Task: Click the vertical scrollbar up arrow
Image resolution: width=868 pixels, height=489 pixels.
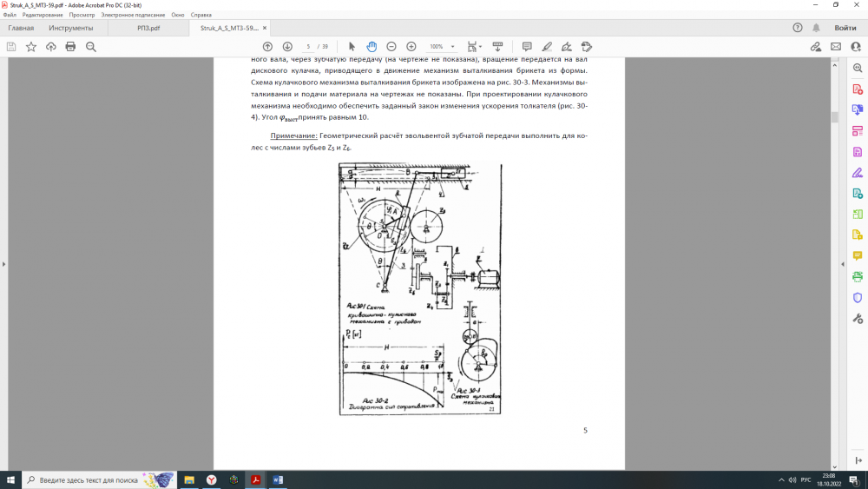Action: point(835,65)
